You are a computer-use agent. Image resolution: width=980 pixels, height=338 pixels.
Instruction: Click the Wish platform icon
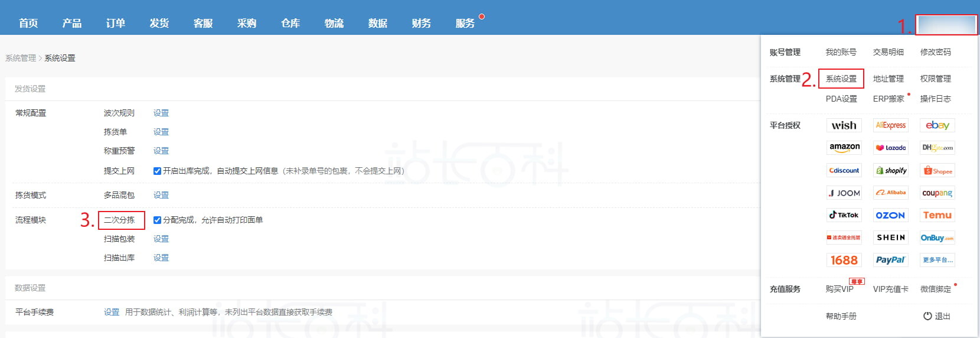coord(844,125)
